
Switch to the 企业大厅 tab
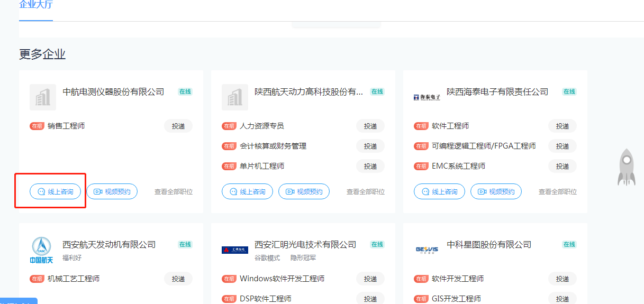36,5
